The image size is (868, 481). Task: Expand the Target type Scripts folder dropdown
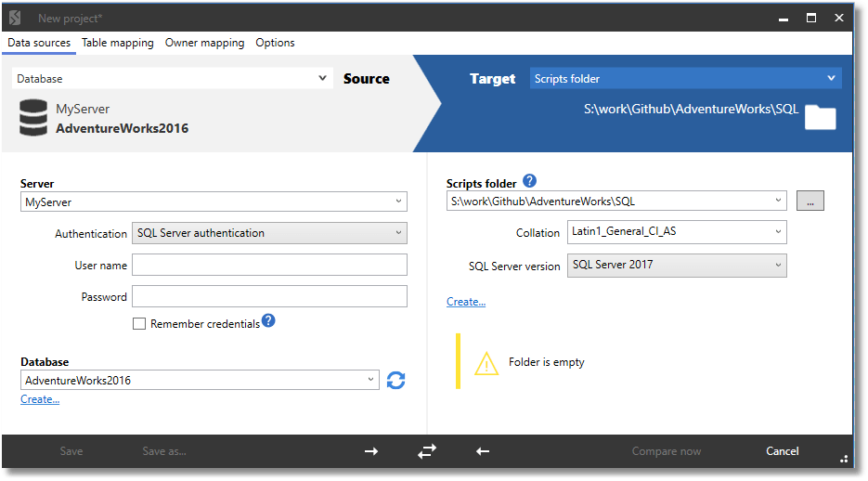tap(685, 79)
